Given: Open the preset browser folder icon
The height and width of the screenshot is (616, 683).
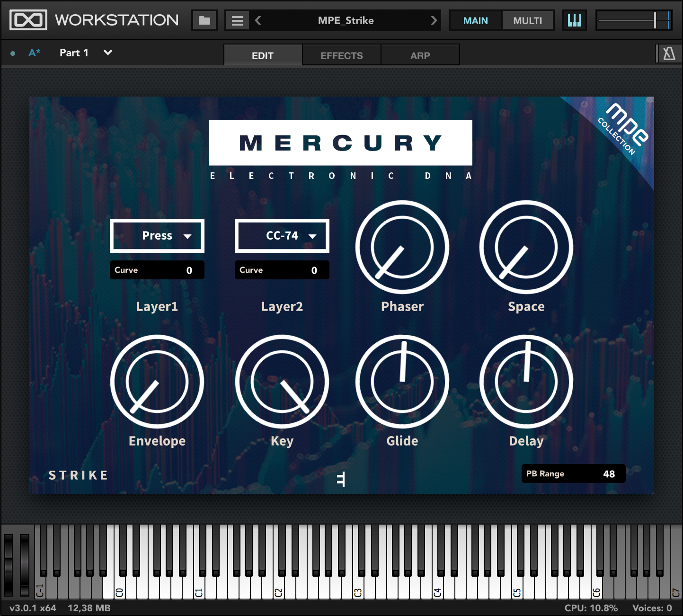Looking at the screenshot, I should tap(204, 20).
